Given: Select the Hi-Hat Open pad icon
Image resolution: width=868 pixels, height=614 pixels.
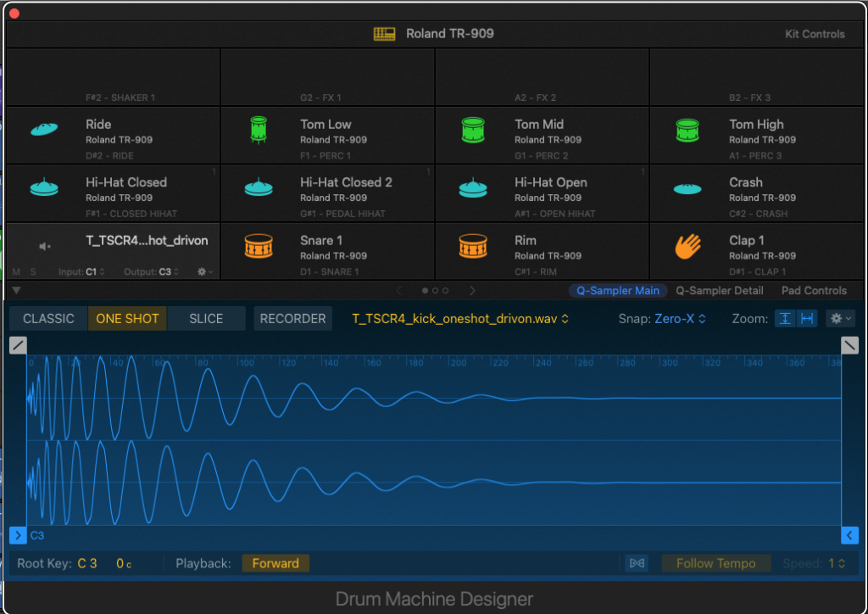Looking at the screenshot, I should (473, 187).
